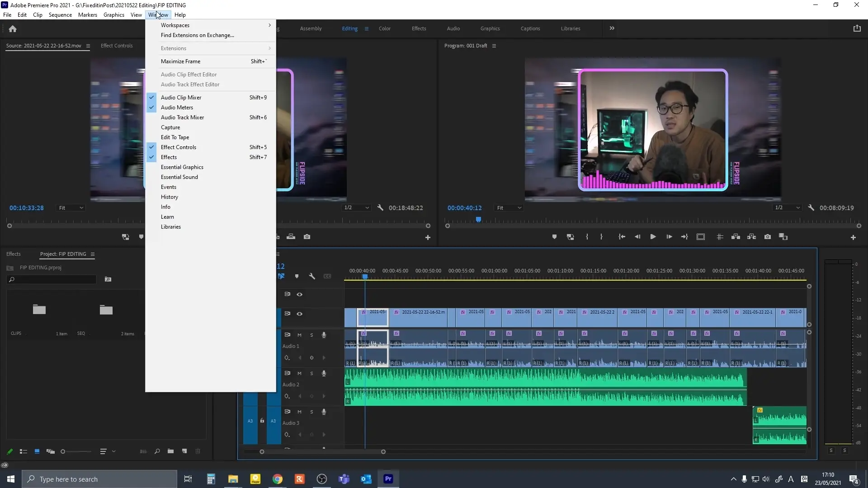The height and width of the screenshot is (488, 868).
Task: Click the Overwrite button in the Source monitor
Action: (291, 237)
